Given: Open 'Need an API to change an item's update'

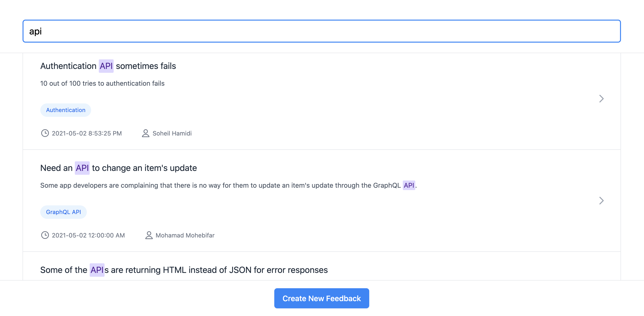Looking at the screenshot, I should (x=118, y=168).
